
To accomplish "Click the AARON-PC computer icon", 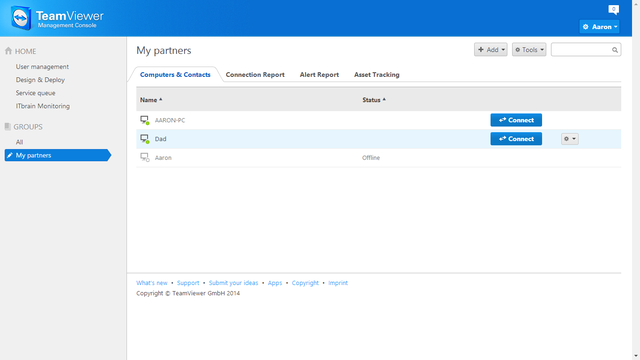I will click(144, 120).
